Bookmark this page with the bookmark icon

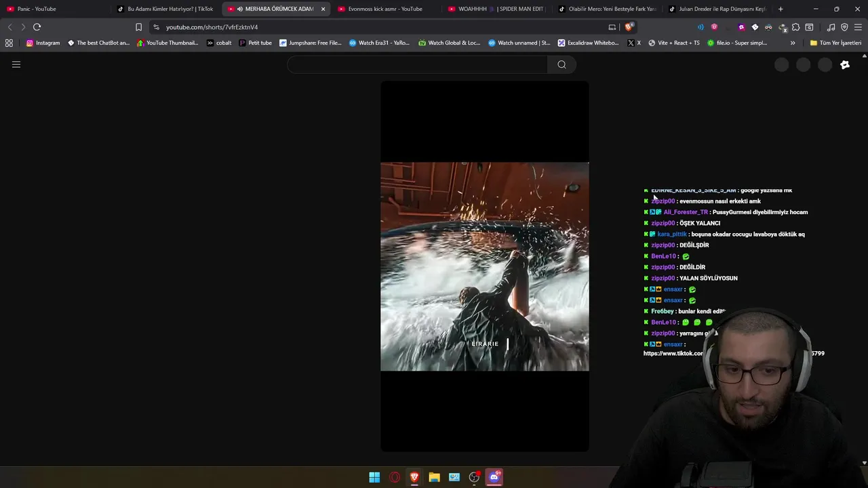pos(138,27)
